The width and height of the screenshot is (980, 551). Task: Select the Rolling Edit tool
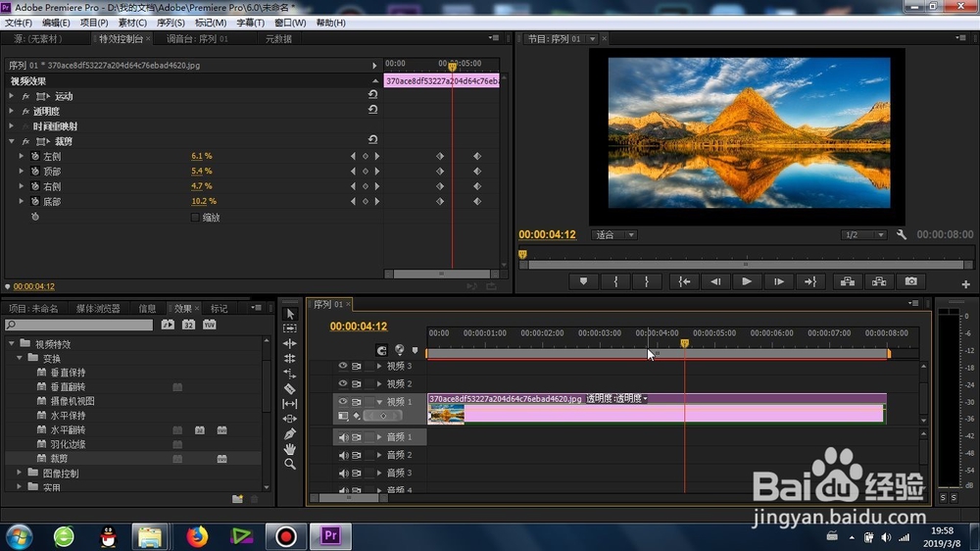290,359
